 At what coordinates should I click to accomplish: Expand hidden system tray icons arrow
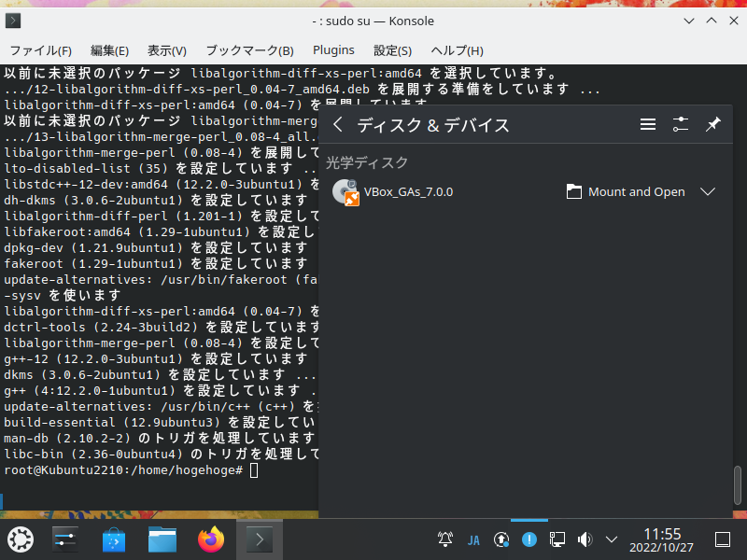point(612,539)
